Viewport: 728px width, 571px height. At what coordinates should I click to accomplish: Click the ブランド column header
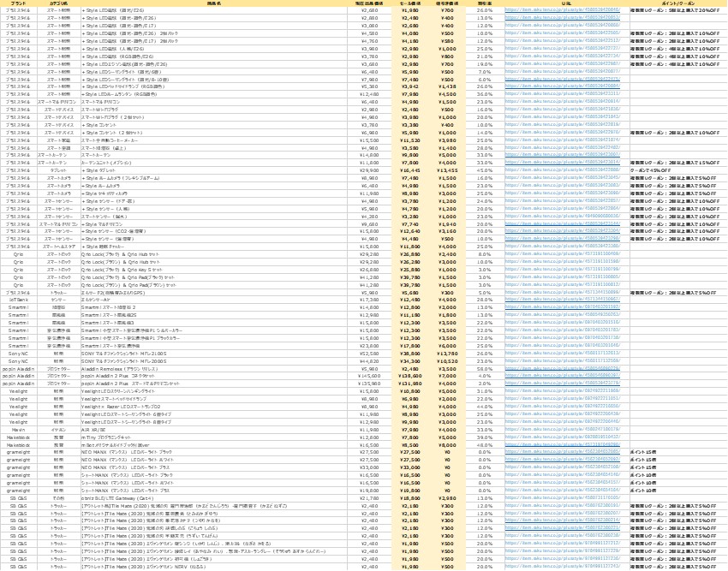[x=19, y=3]
